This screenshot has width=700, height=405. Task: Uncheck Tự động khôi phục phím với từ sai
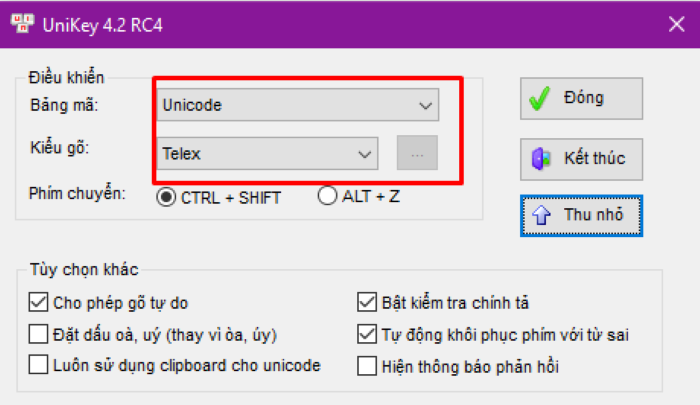[x=367, y=334]
